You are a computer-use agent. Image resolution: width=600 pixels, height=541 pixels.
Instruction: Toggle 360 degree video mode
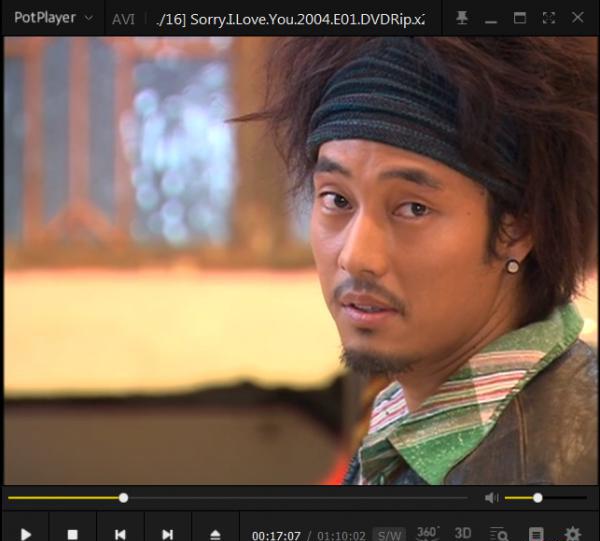coord(426,533)
